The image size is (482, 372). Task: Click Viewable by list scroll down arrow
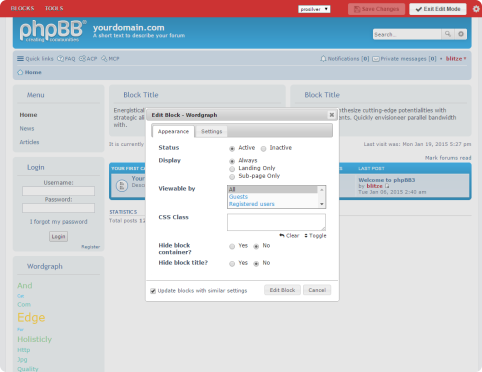tap(322, 204)
